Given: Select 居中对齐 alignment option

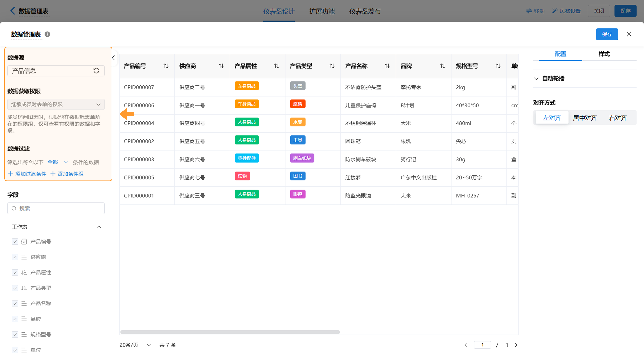Looking at the screenshot, I should tap(585, 118).
